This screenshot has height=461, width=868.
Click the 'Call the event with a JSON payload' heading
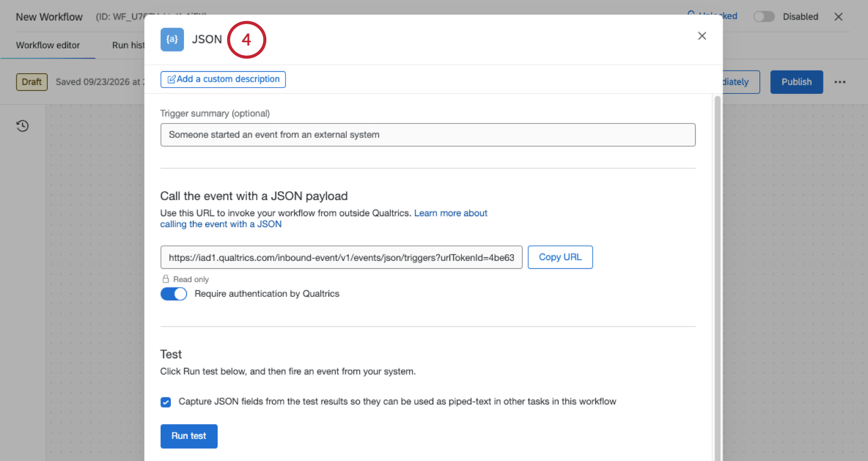point(254,196)
